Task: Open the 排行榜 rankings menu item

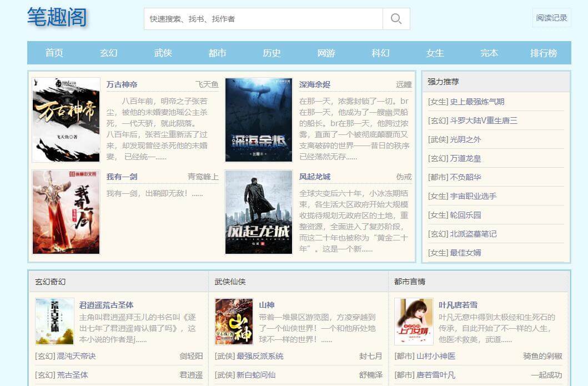Action: click(x=544, y=53)
